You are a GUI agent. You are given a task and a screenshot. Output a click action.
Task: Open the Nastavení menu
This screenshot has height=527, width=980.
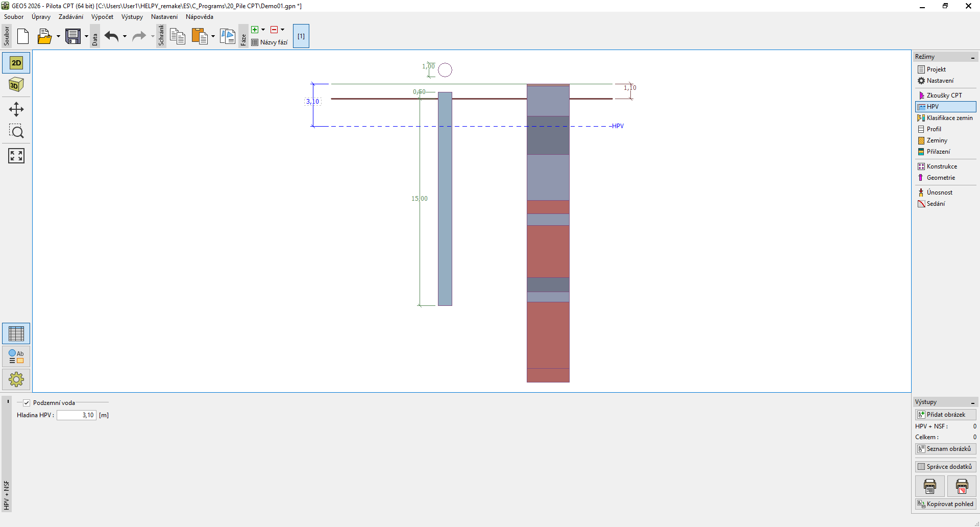click(x=164, y=17)
